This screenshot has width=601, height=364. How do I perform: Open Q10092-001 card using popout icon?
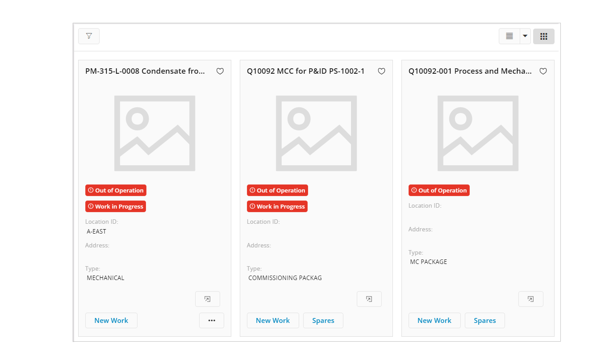point(531,299)
